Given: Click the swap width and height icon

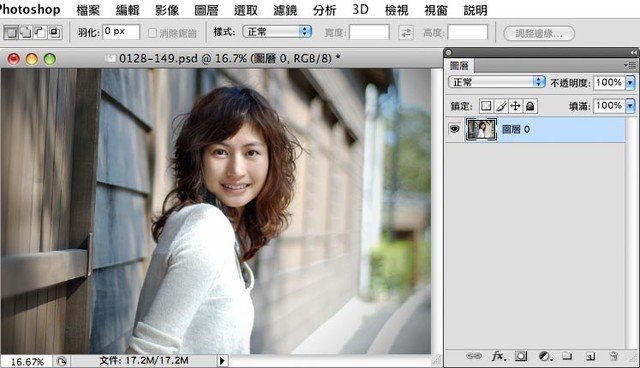Looking at the screenshot, I should click(x=406, y=33).
